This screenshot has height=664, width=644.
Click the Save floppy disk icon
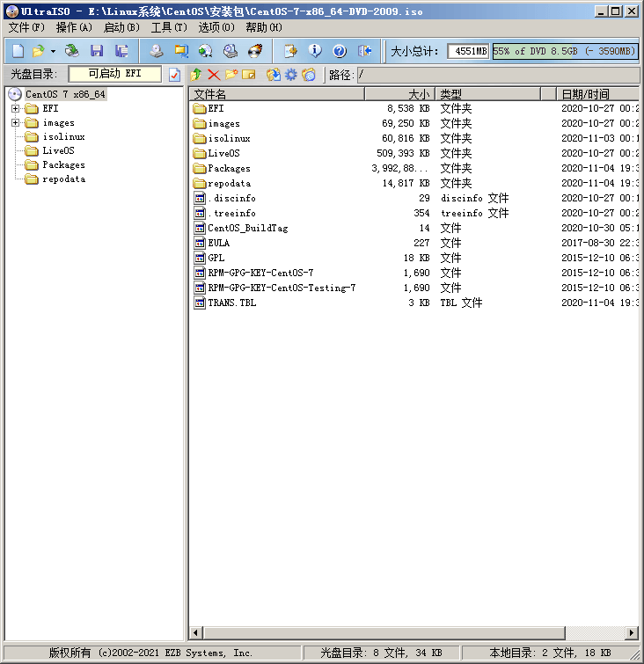(x=97, y=51)
